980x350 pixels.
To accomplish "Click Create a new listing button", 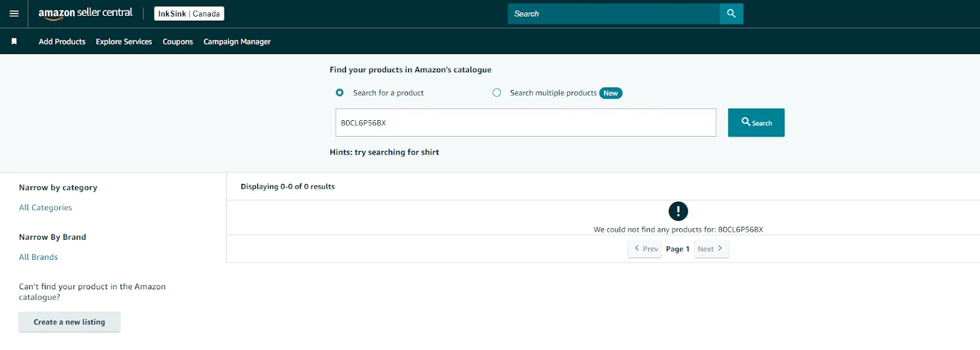I will click(69, 322).
